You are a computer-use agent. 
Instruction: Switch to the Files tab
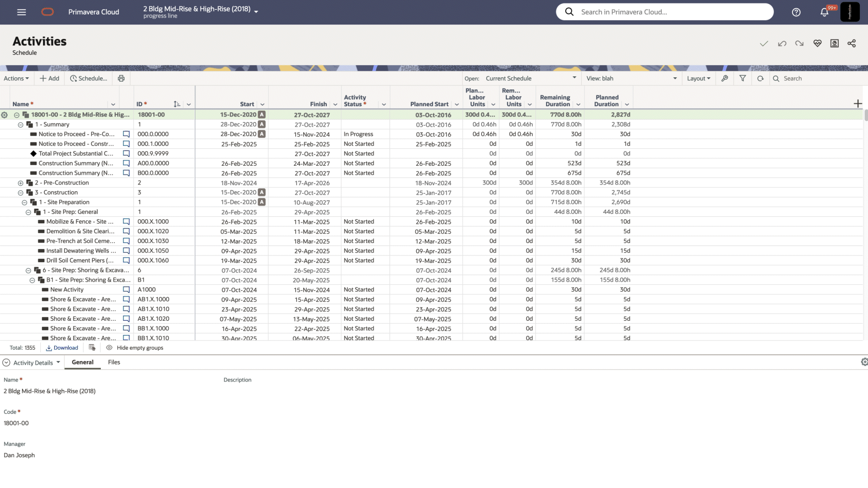tap(114, 362)
